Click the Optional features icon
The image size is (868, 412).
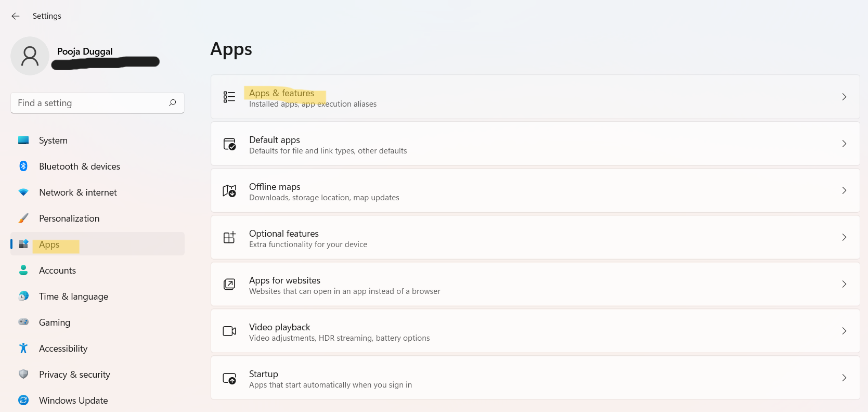pyautogui.click(x=229, y=237)
